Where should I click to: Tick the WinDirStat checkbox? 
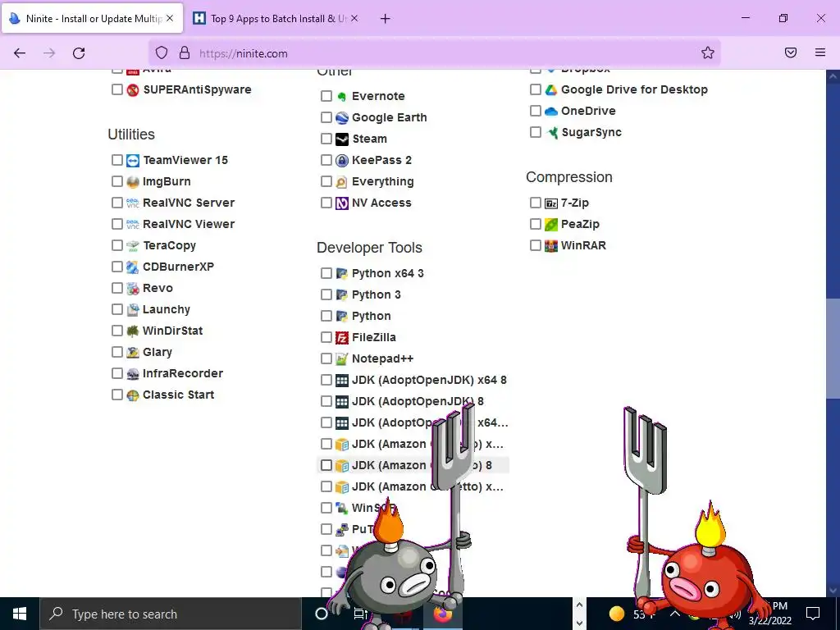pos(117,331)
